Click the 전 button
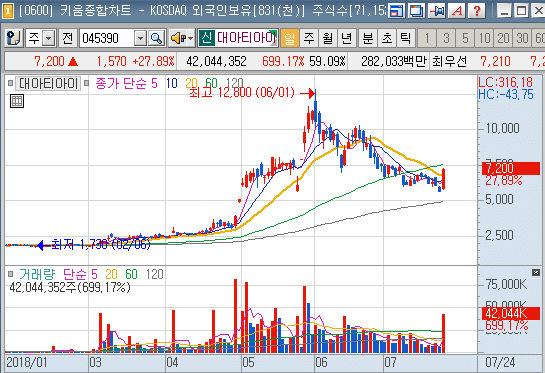 tap(68, 38)
